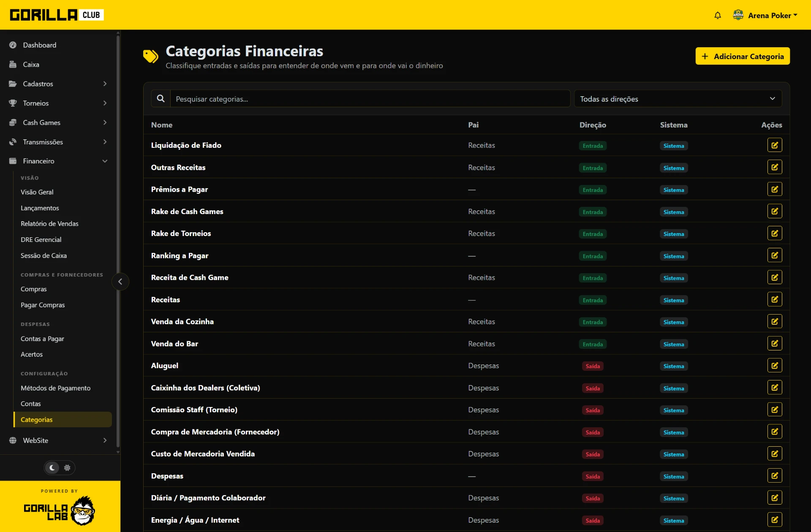Click the yellow tags icon beside the title

150,56
